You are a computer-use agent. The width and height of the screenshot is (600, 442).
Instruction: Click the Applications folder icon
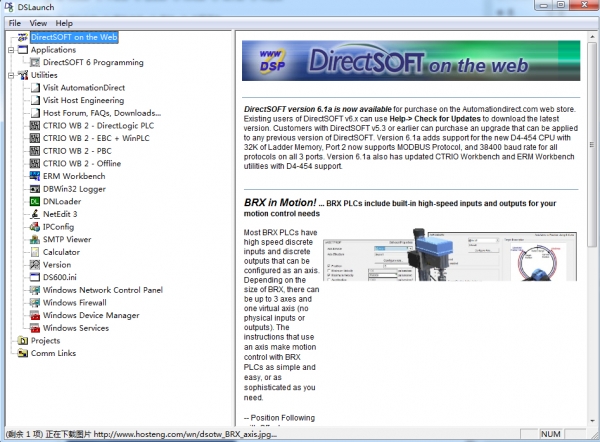23,50
